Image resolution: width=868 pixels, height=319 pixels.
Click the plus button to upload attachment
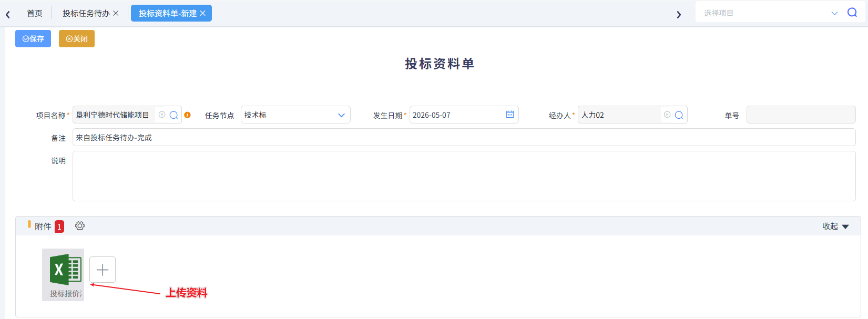tap(103, 270)
